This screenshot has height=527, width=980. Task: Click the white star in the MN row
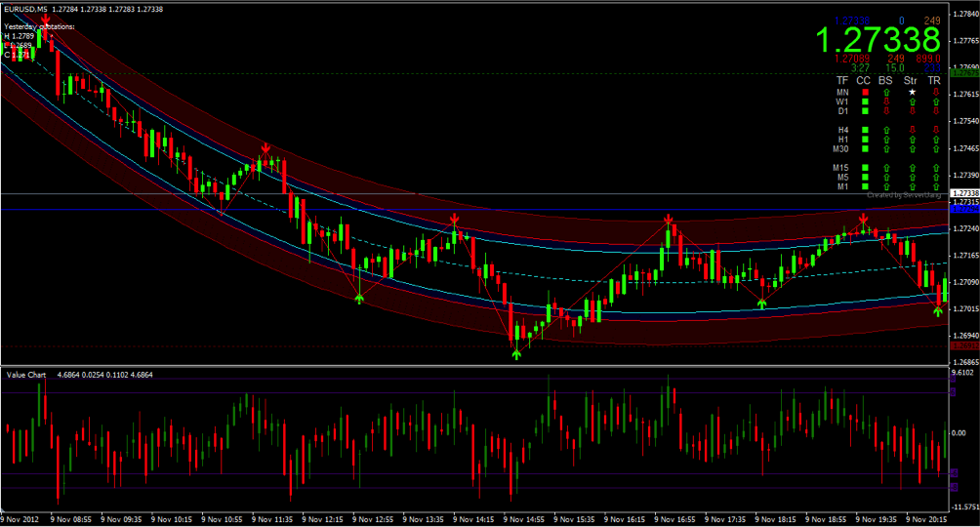912,92
